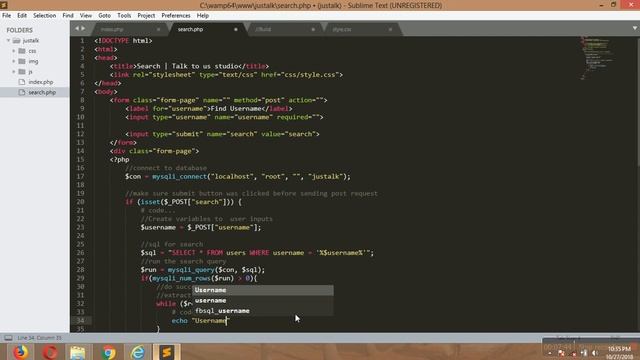The width and height of the screenshot is (640, 360).
Task: Choose lowercase 'username' autocomplete suggestion
Action: 263,300
